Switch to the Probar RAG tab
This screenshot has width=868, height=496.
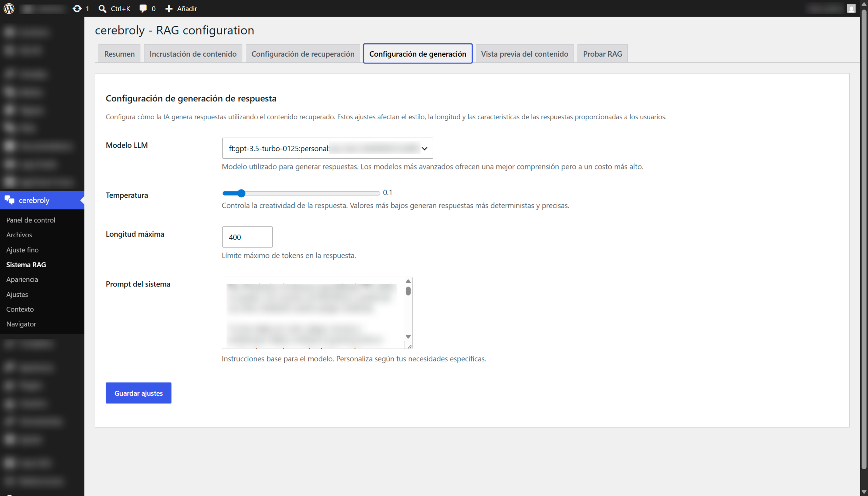602,54
